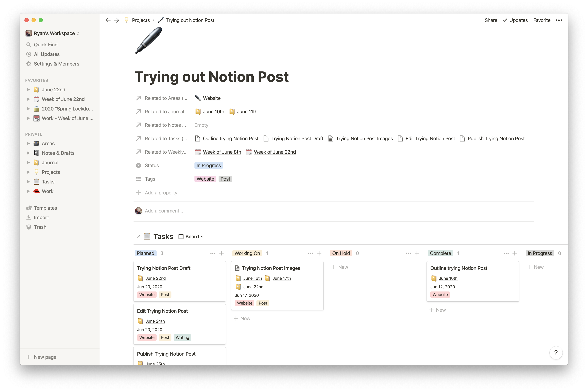588x391 pixels.
Task: Add a card to the Planned column with plus
Action: (x=221, y=253)
